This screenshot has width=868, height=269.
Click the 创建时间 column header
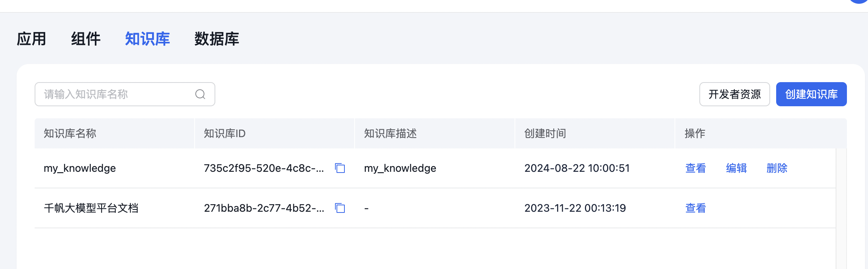click(x=544, y=133)
